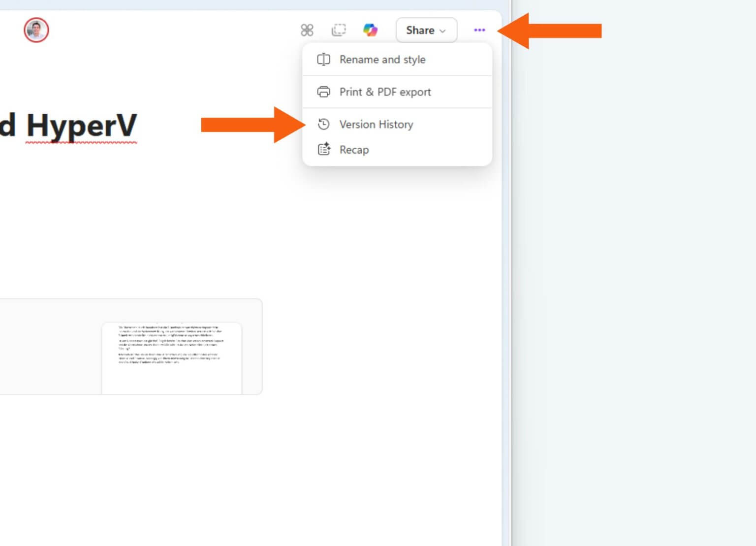Image resolution: width=756 pixels, height=546 pixels.
Task: Click the printer icon next to Print & PDF export
Action: [323, 92]
